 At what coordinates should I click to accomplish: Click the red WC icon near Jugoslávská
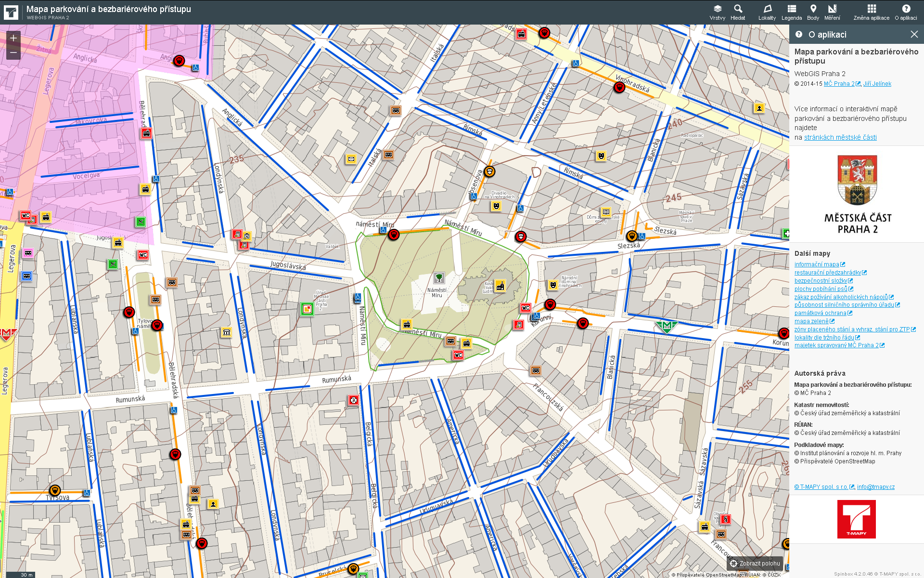click(x=143, y=255)
